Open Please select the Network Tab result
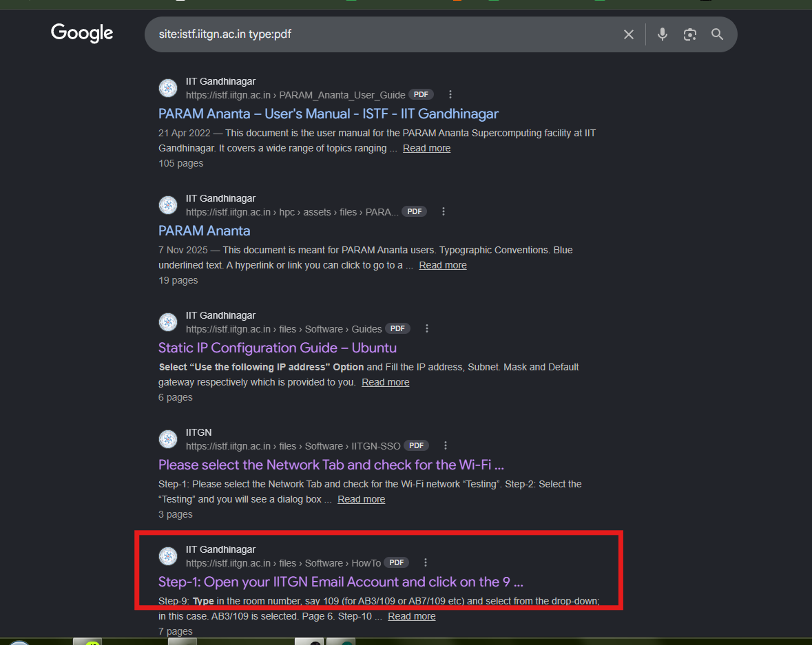The width and height of the screenshot is (812, 645). pos(331,465)
